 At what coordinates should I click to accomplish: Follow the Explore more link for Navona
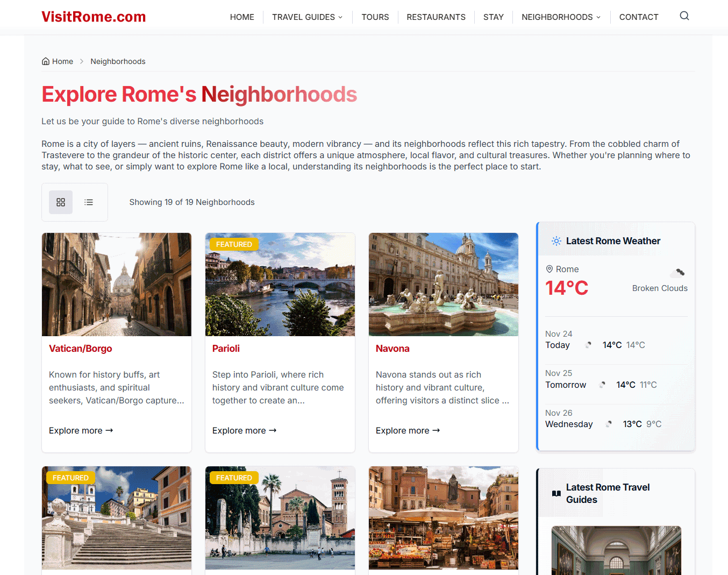tap(408, 430)
